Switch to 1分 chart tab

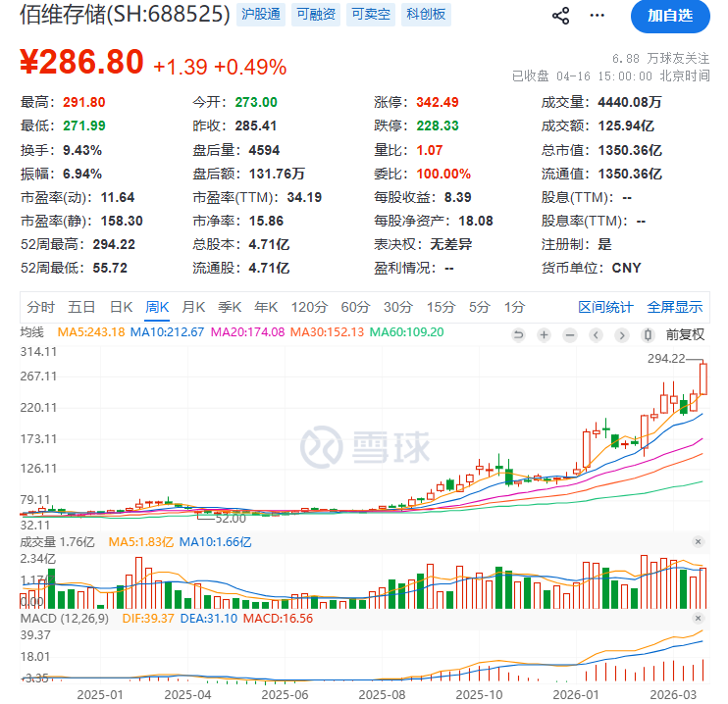point(514,307)
